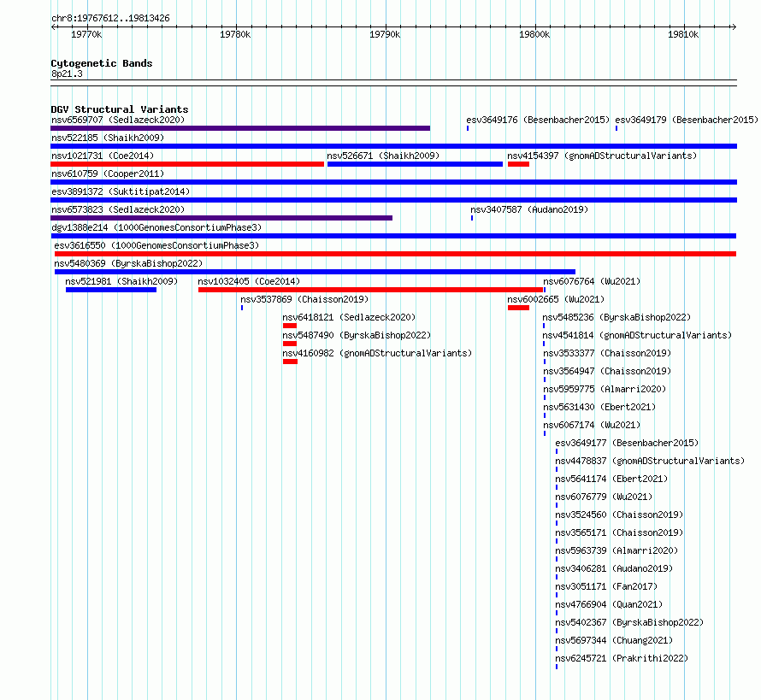Viewport: 761px width, 700px height.
Task: Open nsv6418121 (Sedlazeck2020) label
Action: point(349,317)
